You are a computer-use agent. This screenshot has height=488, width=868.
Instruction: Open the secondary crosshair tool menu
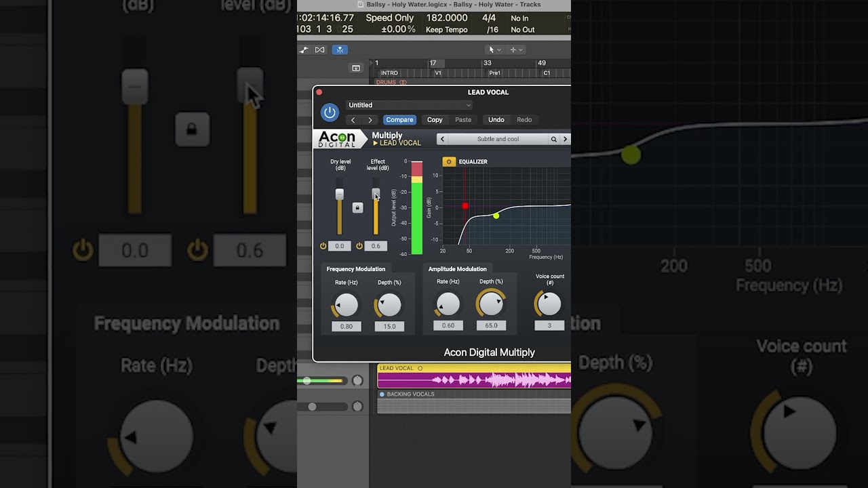[x=516, y=49]
